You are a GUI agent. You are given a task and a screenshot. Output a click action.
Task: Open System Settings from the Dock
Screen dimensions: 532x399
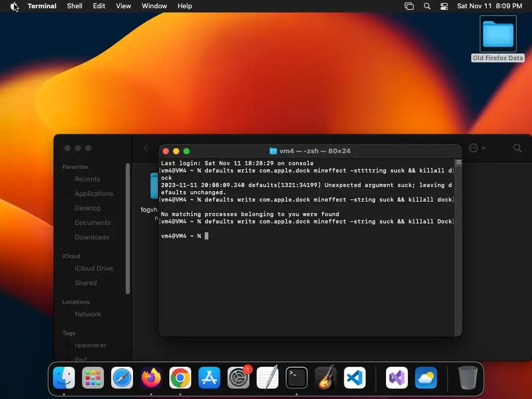[238, 378]
